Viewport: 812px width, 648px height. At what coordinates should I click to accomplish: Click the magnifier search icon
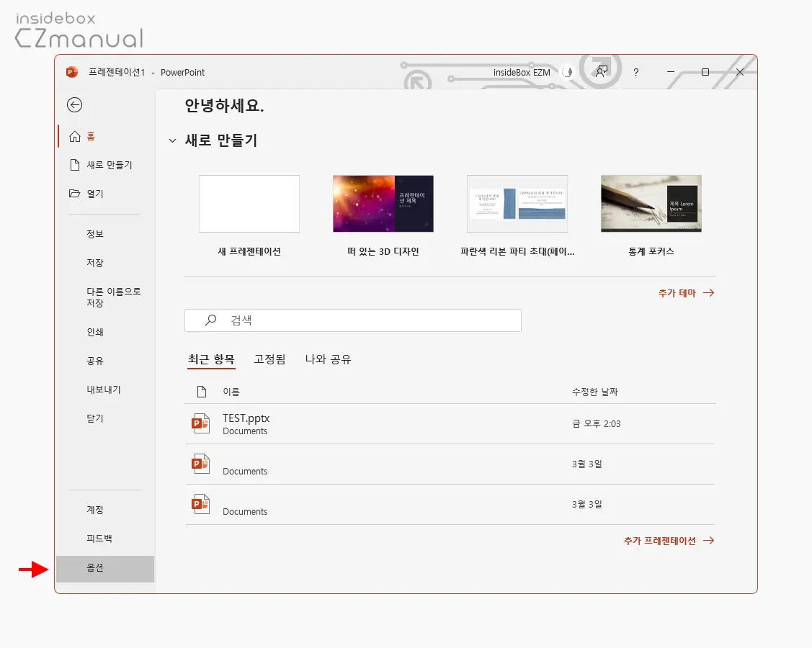[210, 320]
